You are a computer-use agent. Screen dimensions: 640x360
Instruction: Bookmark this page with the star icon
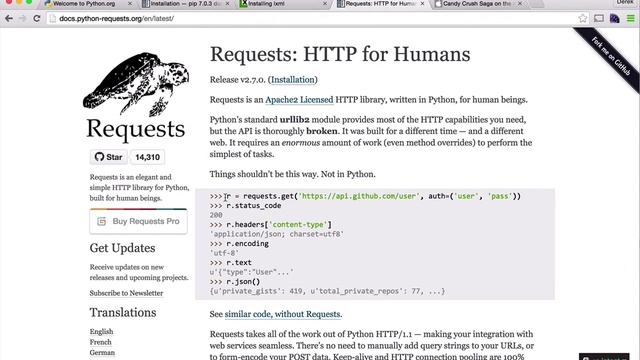(x=582, y=18)
